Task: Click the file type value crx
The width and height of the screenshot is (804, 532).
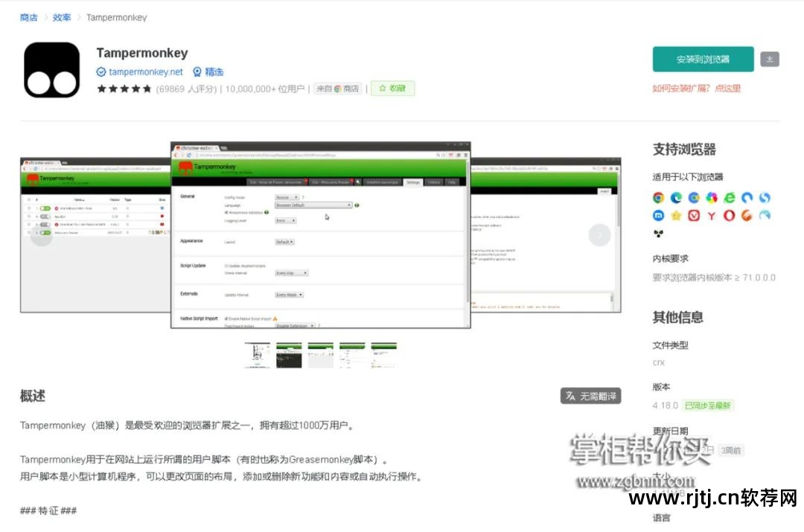Action: pos(658,363)
